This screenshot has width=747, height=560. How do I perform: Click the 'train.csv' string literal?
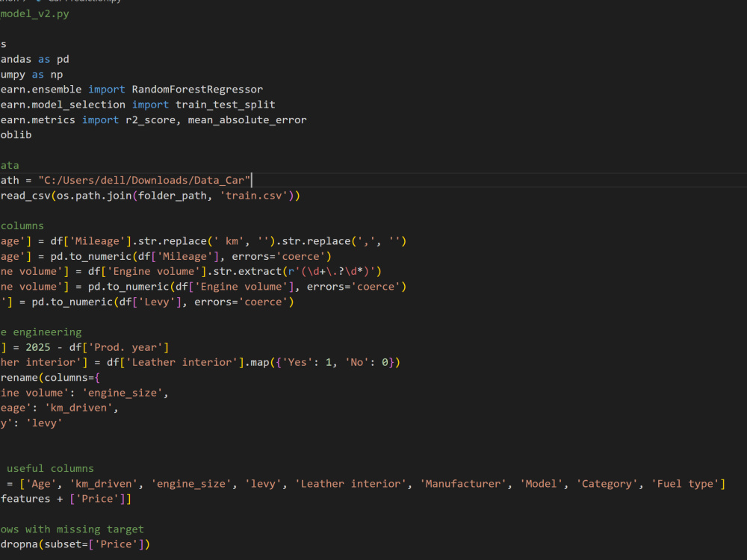(x=253, y=196)
